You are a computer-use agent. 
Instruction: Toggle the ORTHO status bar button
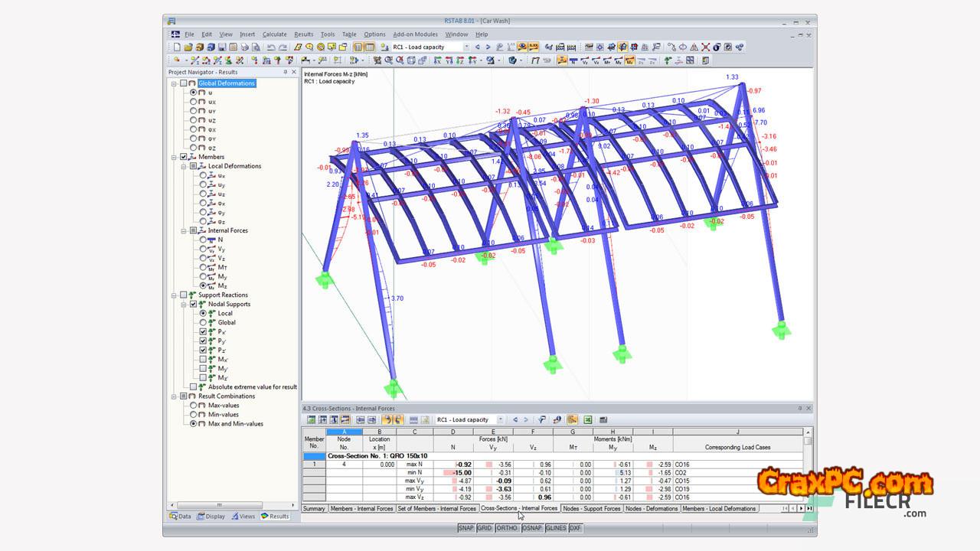(x=507, y=528)
